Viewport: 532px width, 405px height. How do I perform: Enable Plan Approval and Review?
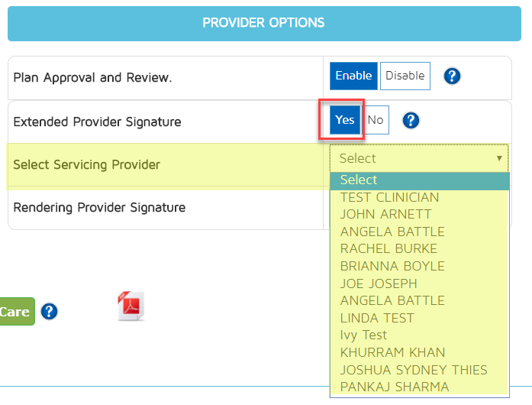353,76
